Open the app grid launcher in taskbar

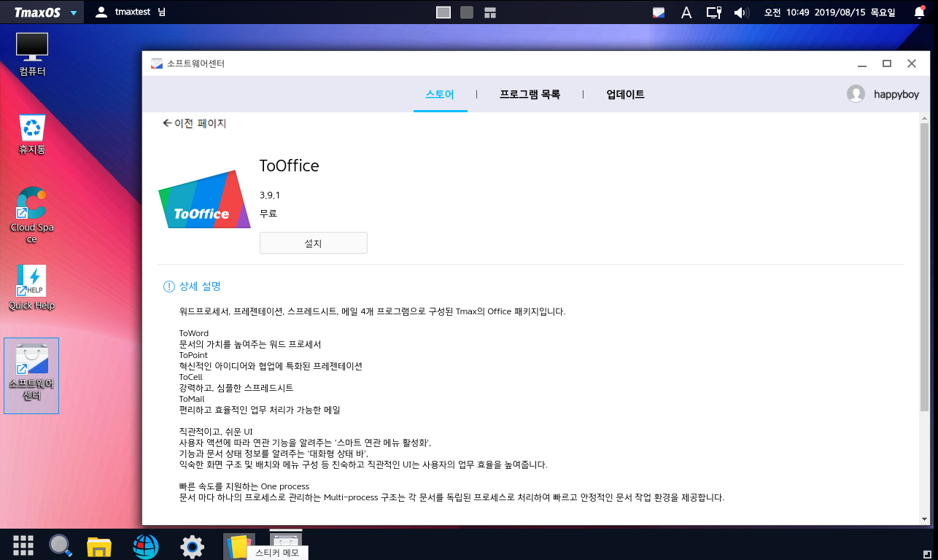(23, 545)
